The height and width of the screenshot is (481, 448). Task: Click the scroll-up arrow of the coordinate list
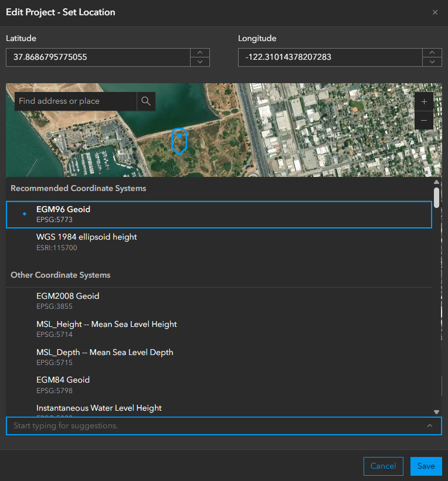click(436, 182)
